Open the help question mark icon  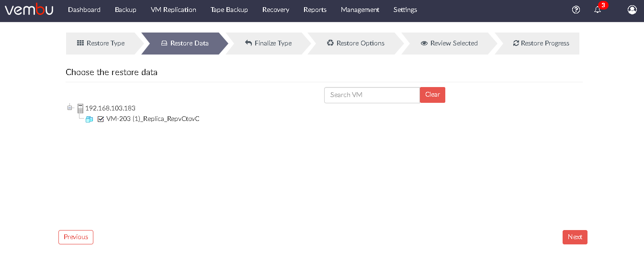[576, 10]
